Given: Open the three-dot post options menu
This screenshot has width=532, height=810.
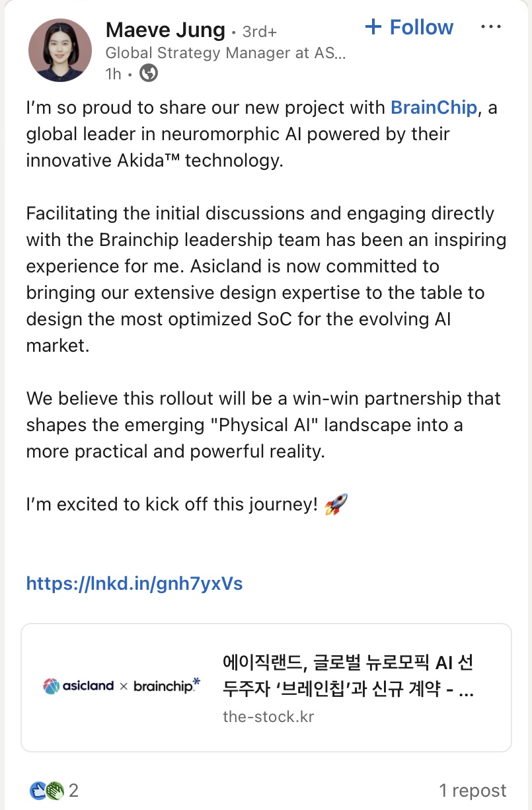Looking at the screenshot, I should 491,27.
